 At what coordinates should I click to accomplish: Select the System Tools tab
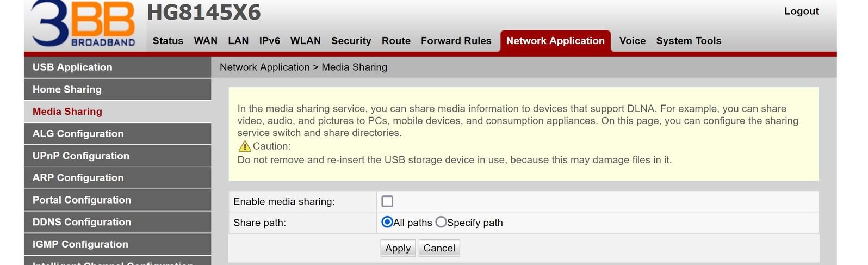pos(689,41)
